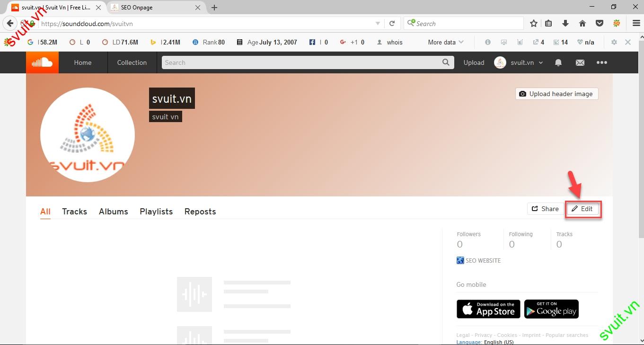The width and height of the screenshot is (644, 345).
Task: Open the whois link in the SEO bar
Action: pos(390,42)
